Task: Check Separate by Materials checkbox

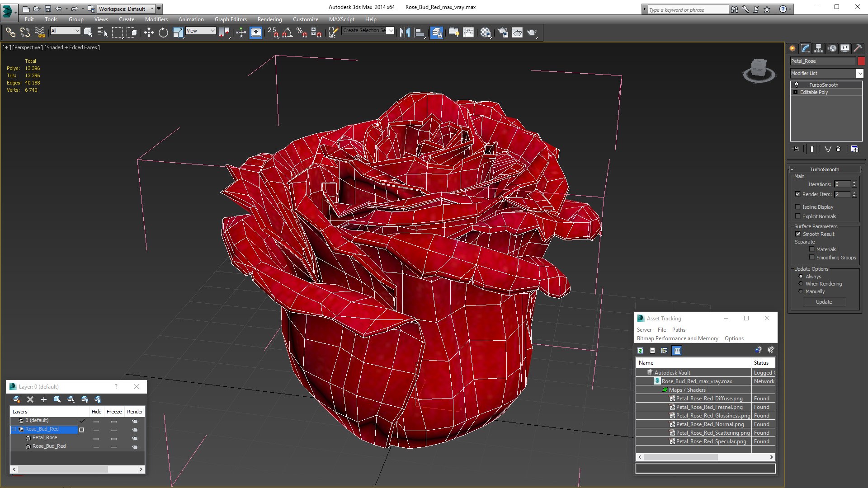Action: pos(811,249)
